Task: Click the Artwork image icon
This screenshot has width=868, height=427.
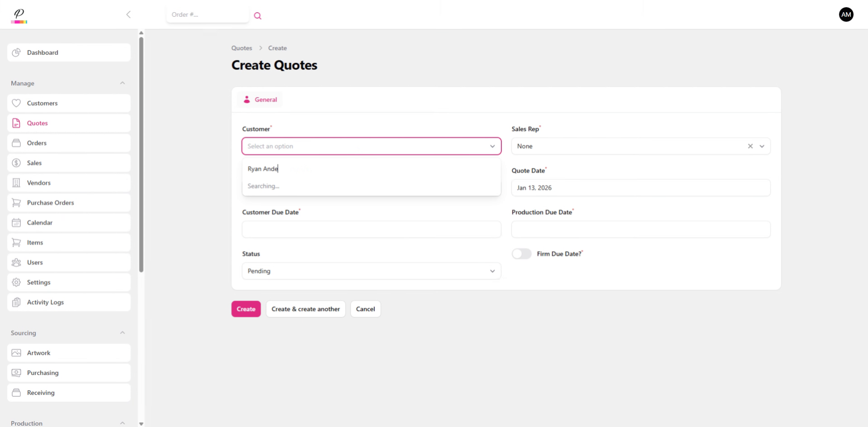Action: [16, 352]
